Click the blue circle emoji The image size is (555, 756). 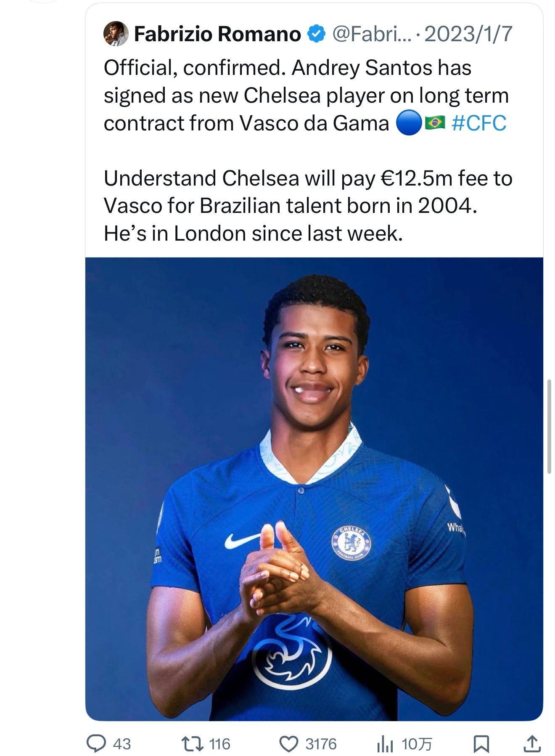[x=409, y=123]
